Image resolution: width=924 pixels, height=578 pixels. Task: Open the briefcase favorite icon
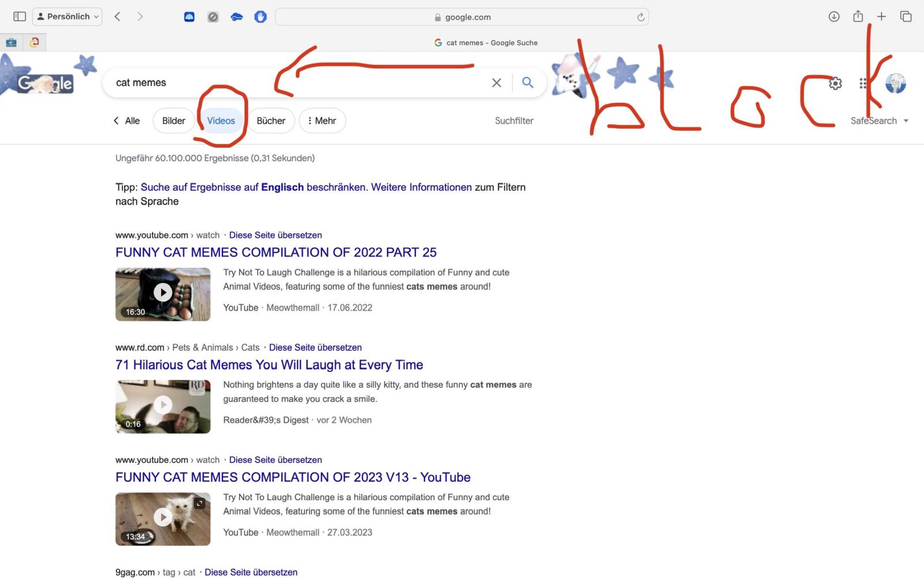coord(11,42)
